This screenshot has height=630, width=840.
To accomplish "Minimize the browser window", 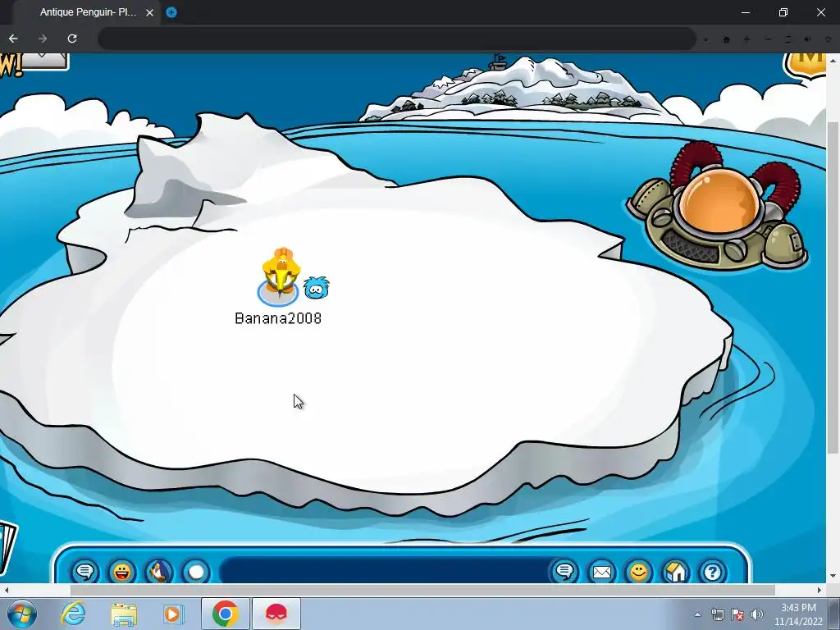I will (746, 12).
